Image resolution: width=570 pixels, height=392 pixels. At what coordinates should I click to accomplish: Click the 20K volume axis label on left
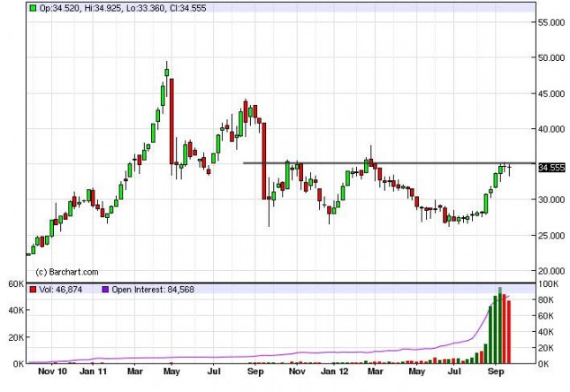tap(17, 337)
